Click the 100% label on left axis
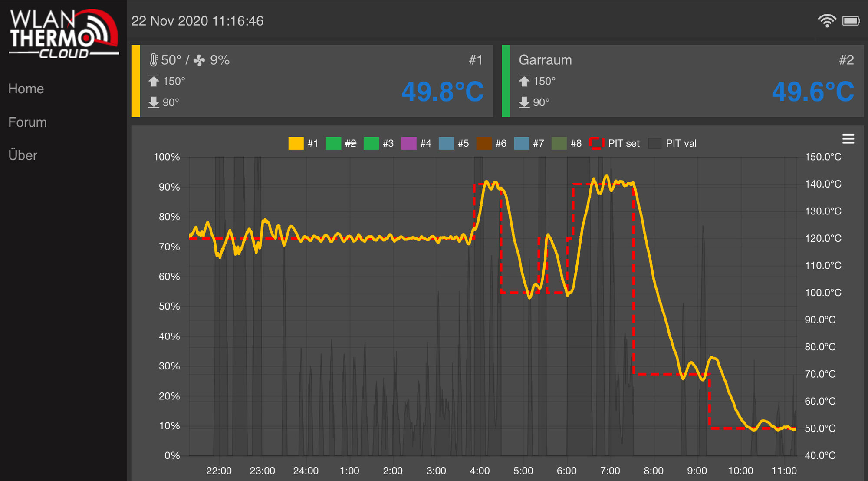Image resolution: width=868 pixels, height=481 pixels. (167, 157)
